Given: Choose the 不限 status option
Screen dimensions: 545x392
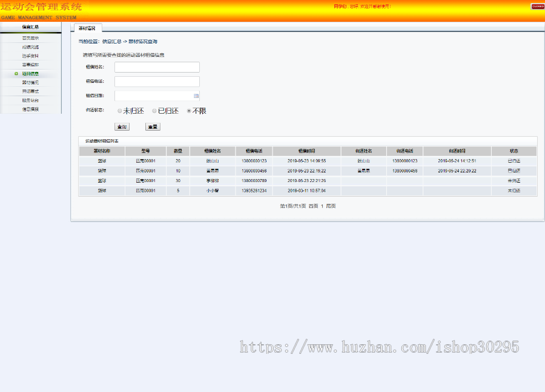Looking at the screenshot, I should pyautogui.click(x=188, y=111).
